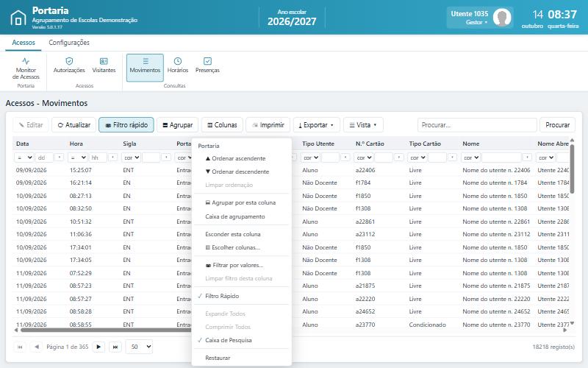The width and height of the screenshot is (588, 368).
Task: Select the cell a22406
Action: 365,170
